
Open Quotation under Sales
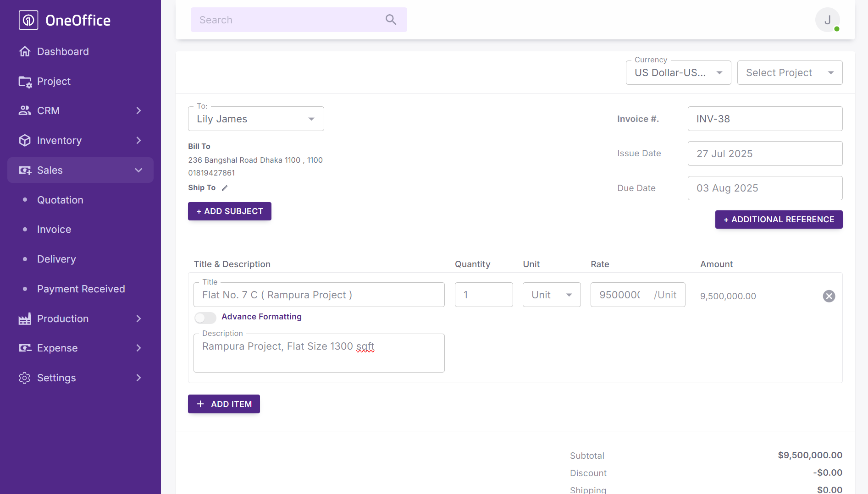click(x=60, y=200)
